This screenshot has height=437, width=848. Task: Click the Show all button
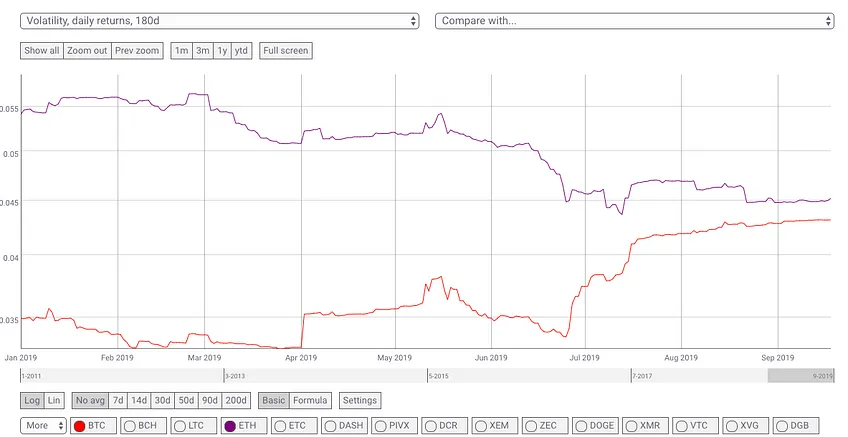click(42, 51)
